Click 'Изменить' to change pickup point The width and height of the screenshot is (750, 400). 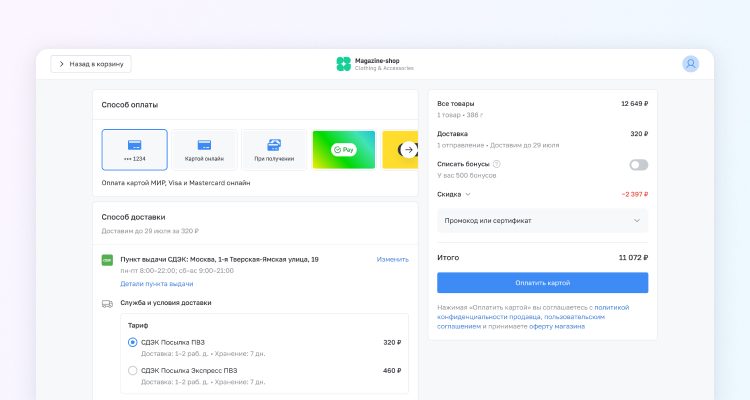[392, 259]
